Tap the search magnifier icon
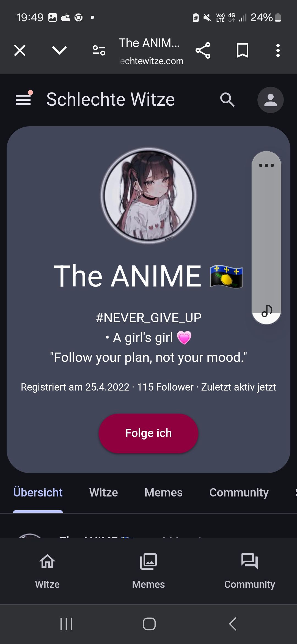The width and height of the screenshot is (297, 644). click(227, 100)
